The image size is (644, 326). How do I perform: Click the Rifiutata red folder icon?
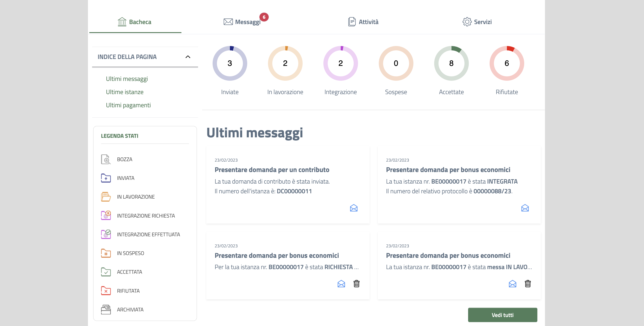point(106,291)
